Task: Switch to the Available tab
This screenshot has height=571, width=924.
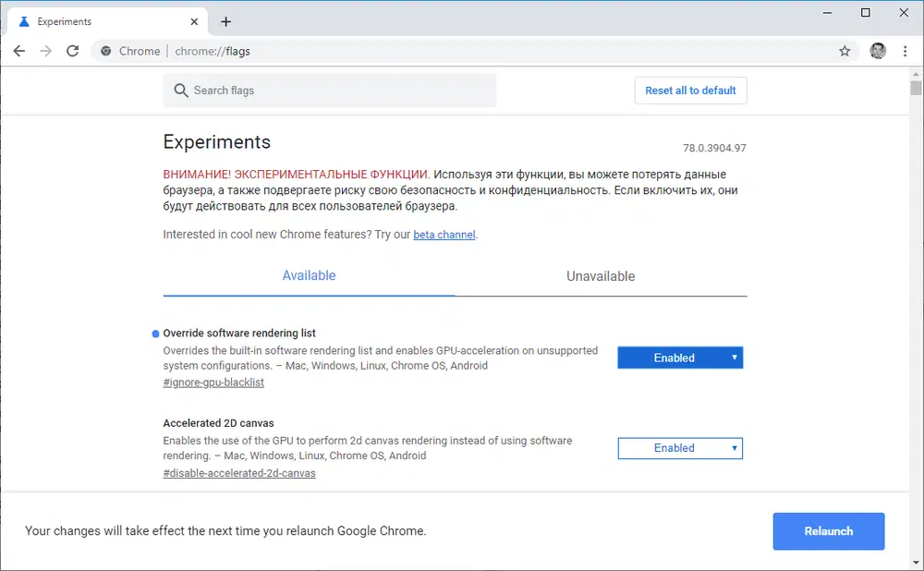Action: pos(309,275)
